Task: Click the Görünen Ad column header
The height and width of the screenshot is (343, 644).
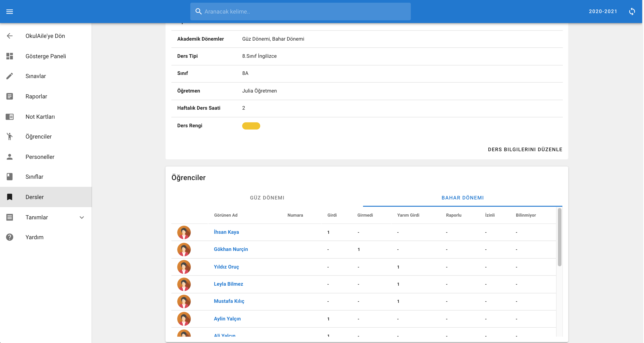Action: point(226,215)
